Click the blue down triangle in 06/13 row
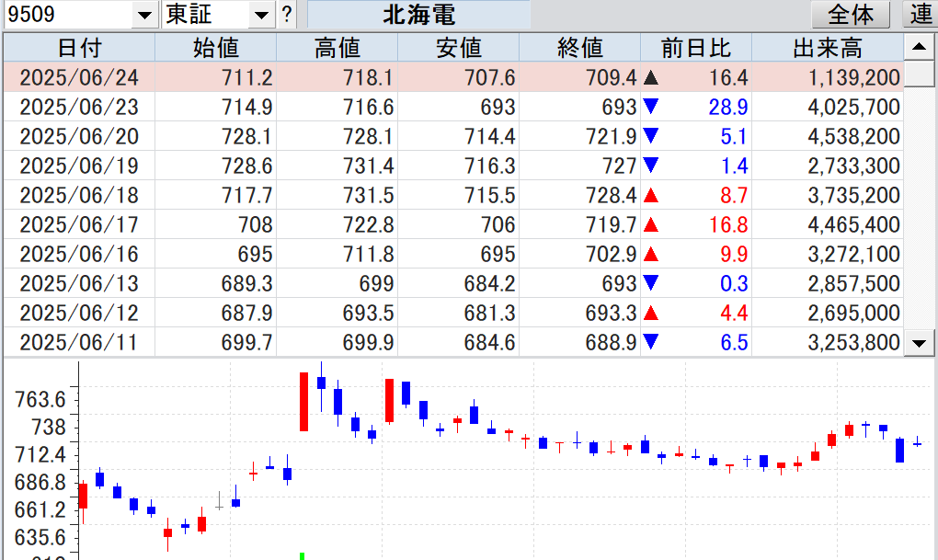The height and width of the screenshot is (560, 938). pyautogui.click(x=651, y=282)
